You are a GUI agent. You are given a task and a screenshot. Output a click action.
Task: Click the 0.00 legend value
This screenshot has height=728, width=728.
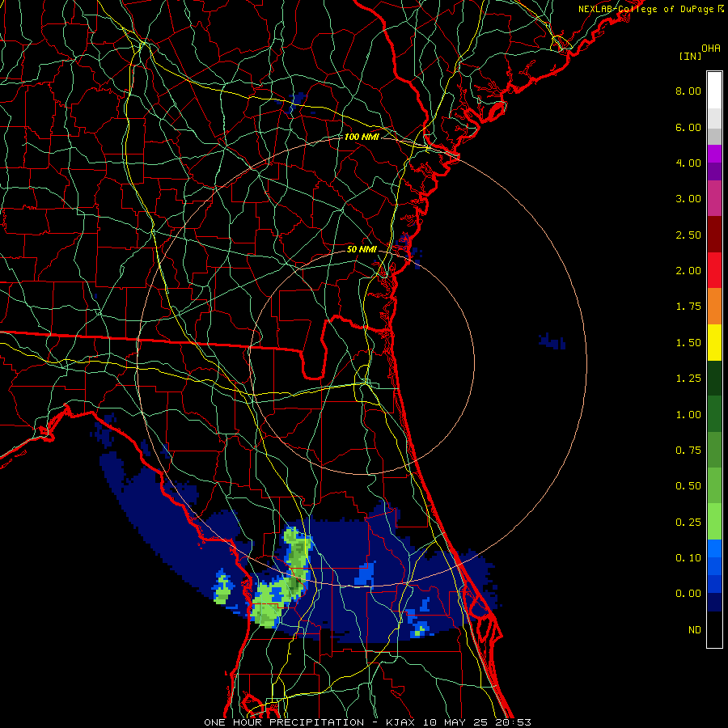click(688, 594)
